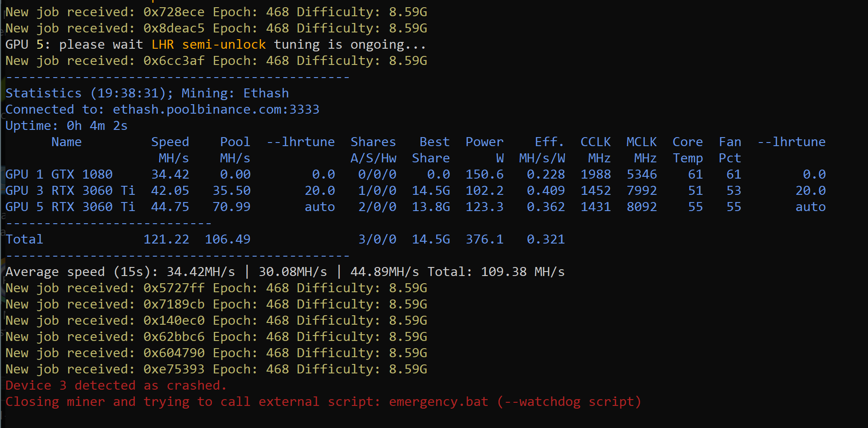Screen dimensions: 868x428
Task: Click the Power column header
Action: click(485, 142)
